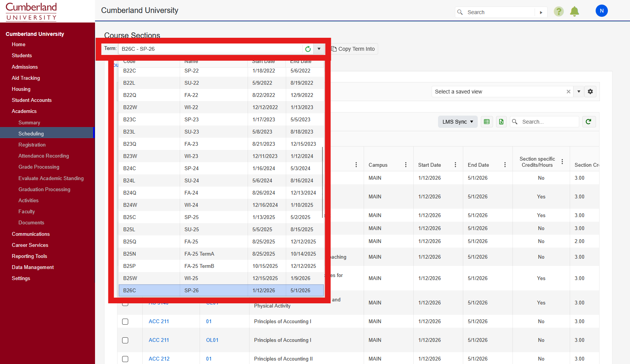Open the End Date column menu dots
630x364 pixels.
point(505,165)
